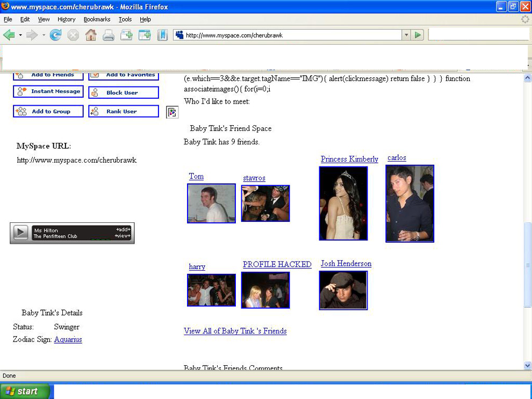Open the Josh Henderson friend link

[x=346, y=263]
